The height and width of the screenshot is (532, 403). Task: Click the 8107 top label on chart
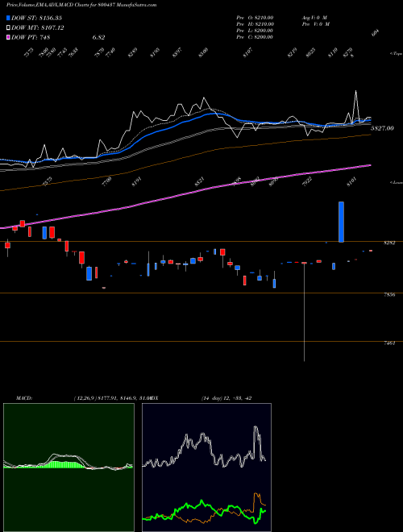point(247,52)
